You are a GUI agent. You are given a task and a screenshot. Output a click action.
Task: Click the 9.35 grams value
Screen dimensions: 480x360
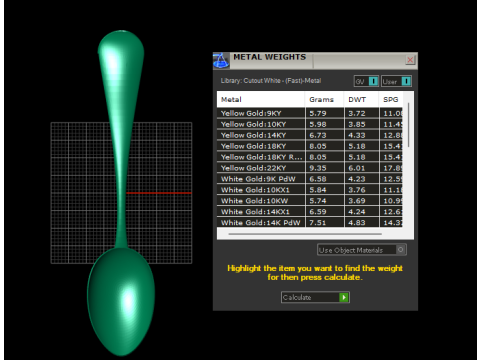(x=318, y=168)
